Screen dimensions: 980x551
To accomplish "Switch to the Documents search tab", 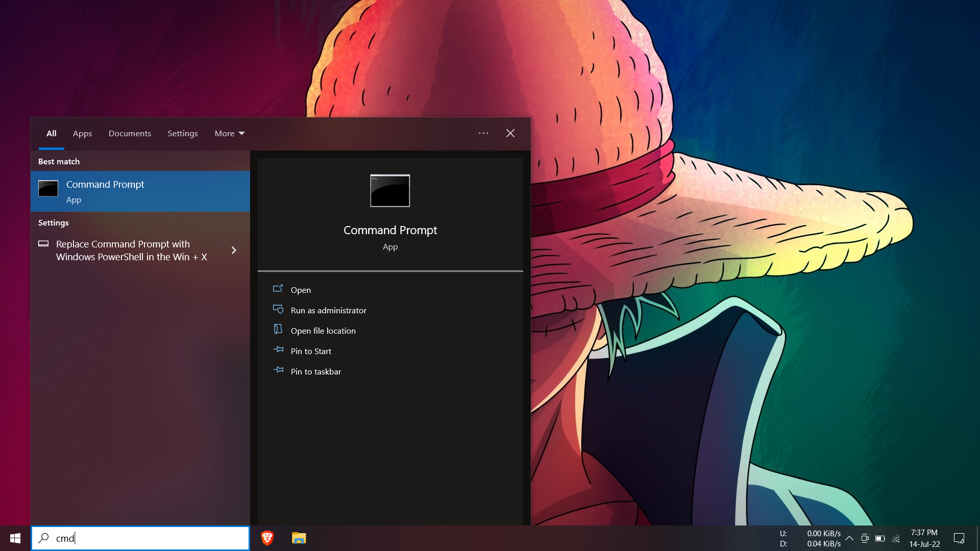I will (130, 133).
